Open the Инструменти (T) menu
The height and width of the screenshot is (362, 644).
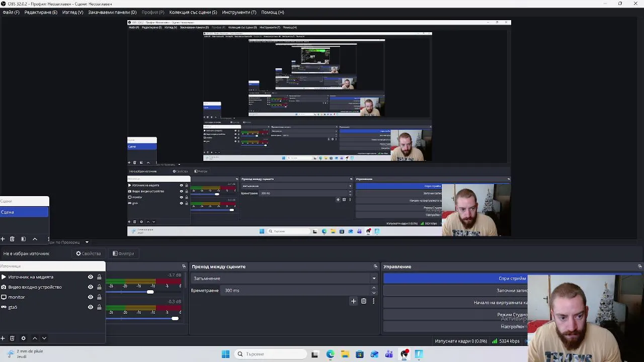point(239,12)
